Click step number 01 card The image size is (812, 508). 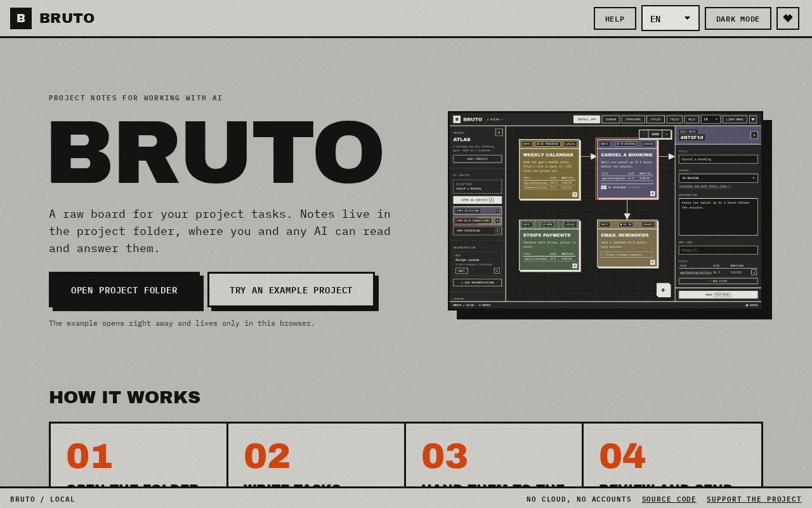(138, 455)
